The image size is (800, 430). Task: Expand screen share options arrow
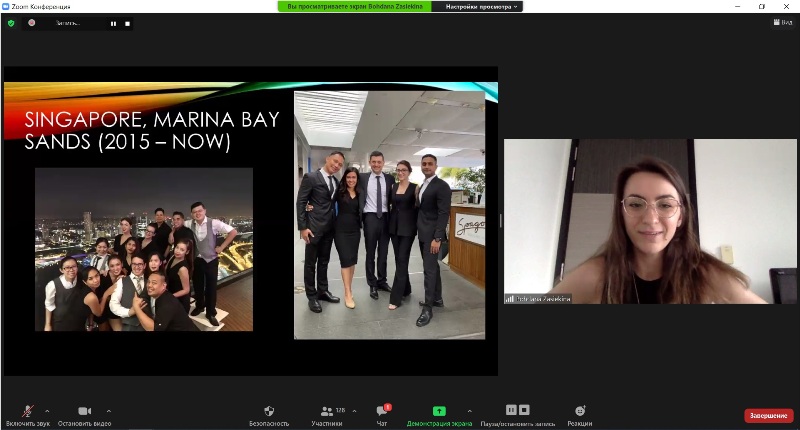pyautogui.click(x=469, y=411)
